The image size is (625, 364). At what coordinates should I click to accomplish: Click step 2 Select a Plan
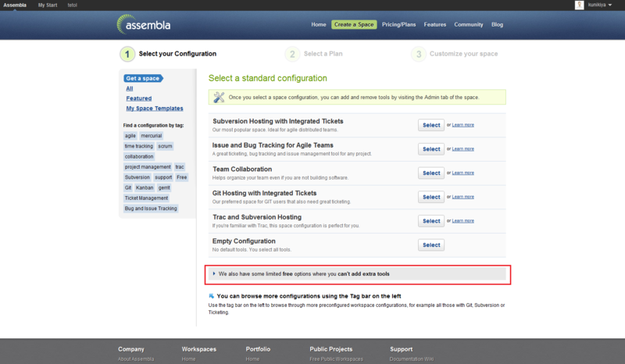(314, 54)
